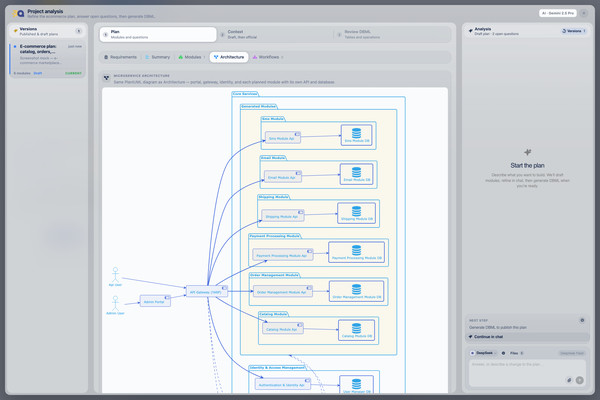Select the Architecture tab
The width and height of the screenshot is (600, 400).
coord(229,57)
